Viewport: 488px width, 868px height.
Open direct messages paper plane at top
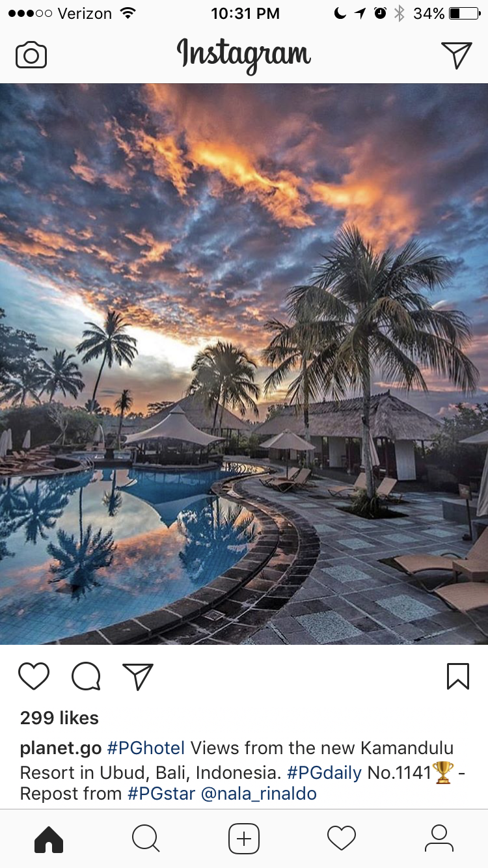coord(456,55)
